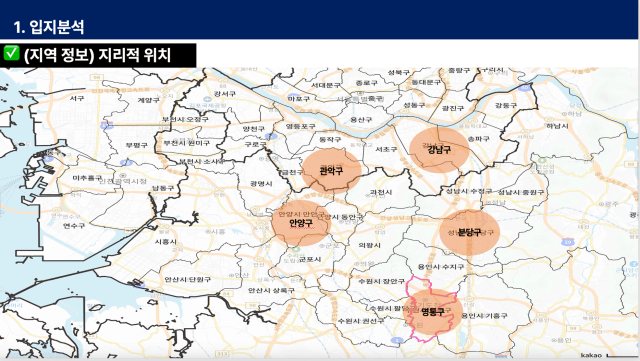Click the slide title 1. 입지분석

click(x=49, y=27)
